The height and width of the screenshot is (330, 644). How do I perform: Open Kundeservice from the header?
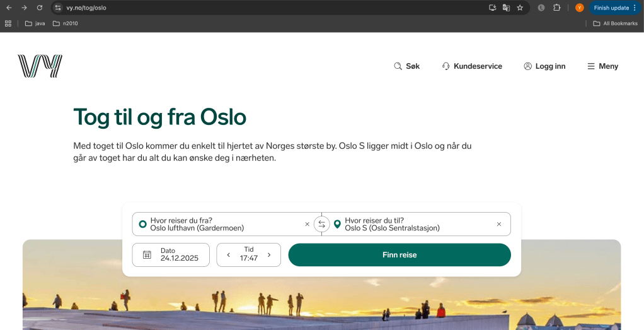(x=472, y=66)
